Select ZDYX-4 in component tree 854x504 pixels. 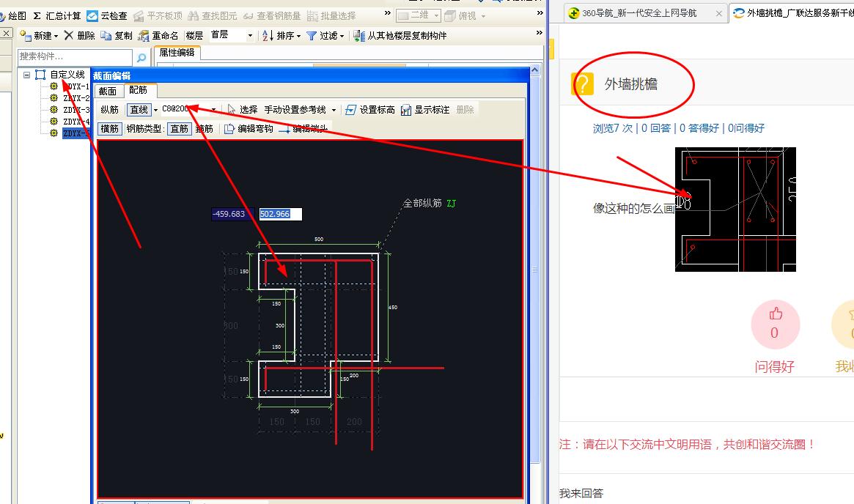pos(76,122)
